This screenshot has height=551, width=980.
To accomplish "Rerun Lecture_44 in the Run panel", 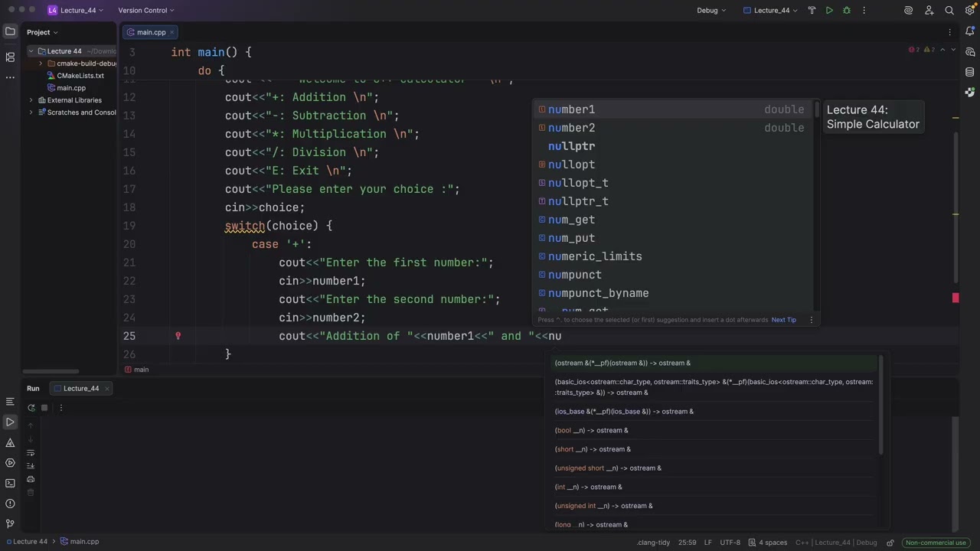I will coord(31,408).
